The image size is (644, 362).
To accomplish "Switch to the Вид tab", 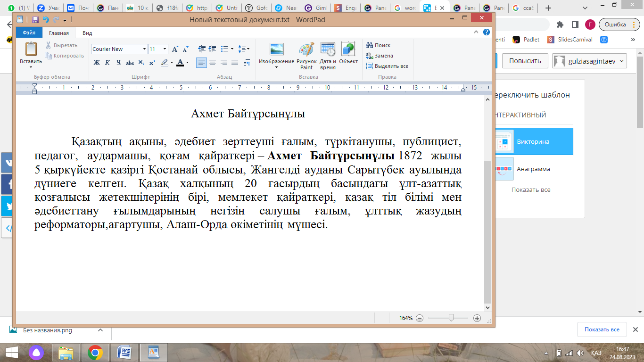I will pos(87,33).
